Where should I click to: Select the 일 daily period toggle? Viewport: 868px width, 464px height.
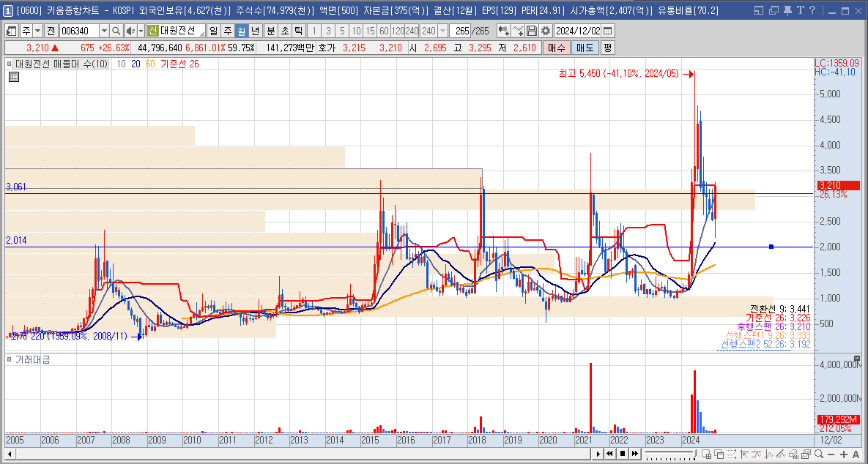click(x=214, y=31)
